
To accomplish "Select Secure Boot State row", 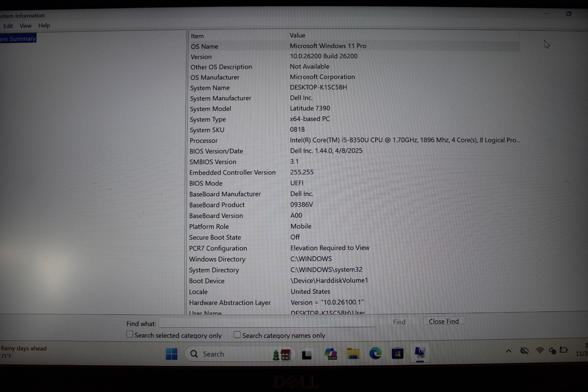I will pyautogui.click(x=354, y=237).
